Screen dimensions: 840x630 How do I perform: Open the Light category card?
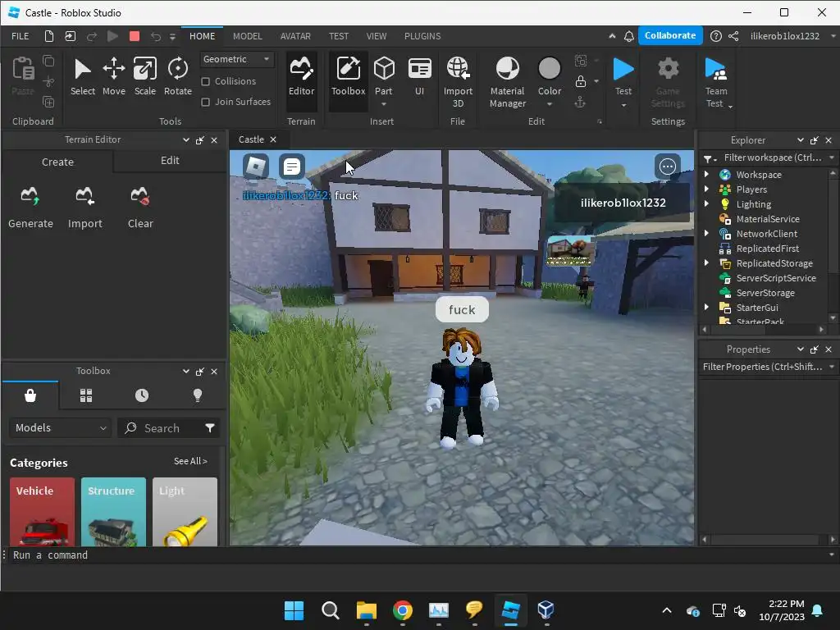(185, 512)
